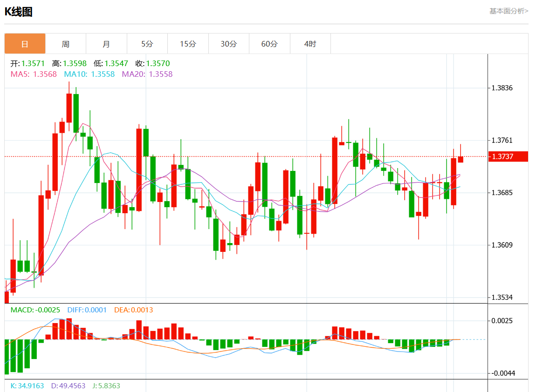Click the 1.3685 price axis label
The height and width of the screenshot is (392, 536).
coord(502,193)
